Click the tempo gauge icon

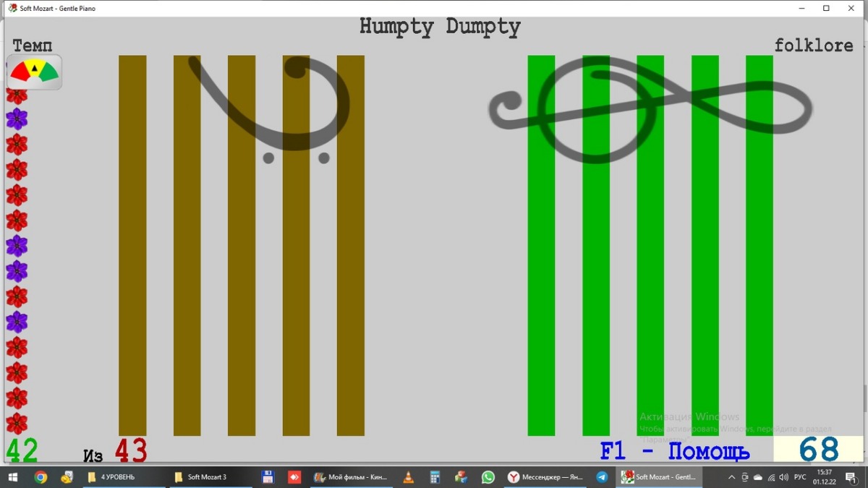[x=34, y=72]
